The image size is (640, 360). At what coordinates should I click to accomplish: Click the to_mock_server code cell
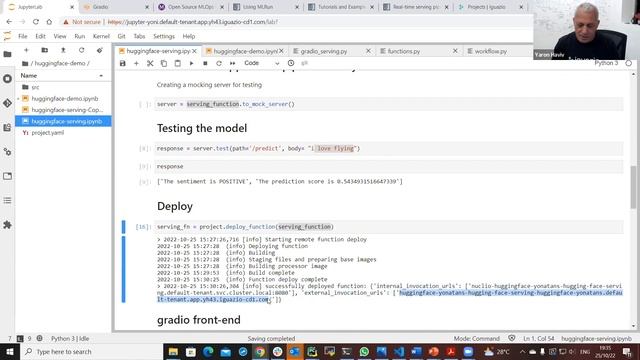[389, 104]
